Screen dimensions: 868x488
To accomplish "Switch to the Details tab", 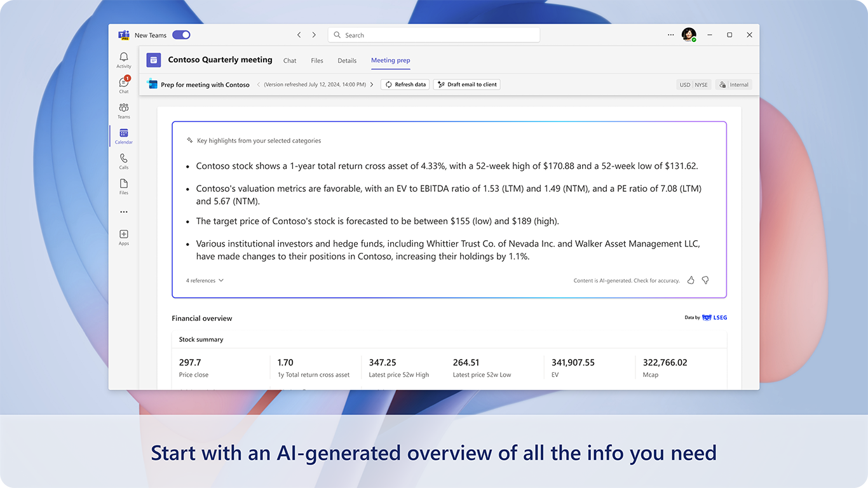I will coord(347,60).
